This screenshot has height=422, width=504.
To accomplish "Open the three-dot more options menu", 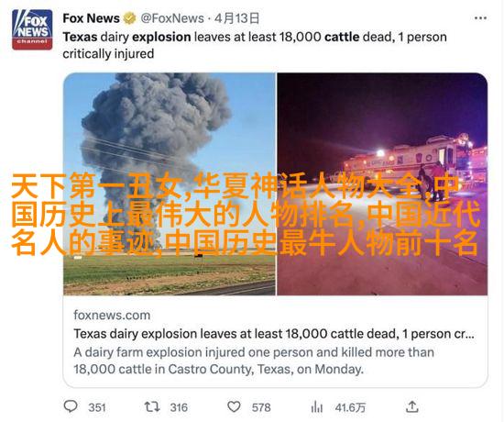I will point(480,18).
